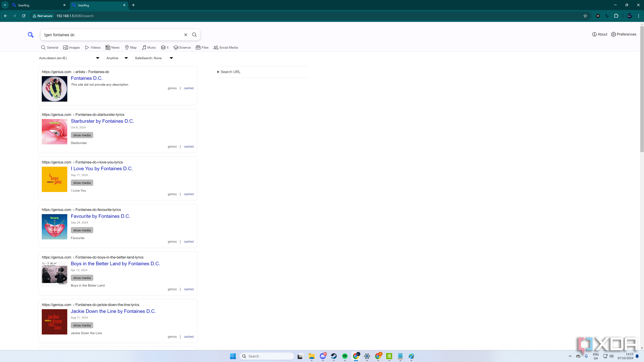This screenshot has height=362, width=644.
Task: Switch to the Images category tab
Action: (71, 47)
